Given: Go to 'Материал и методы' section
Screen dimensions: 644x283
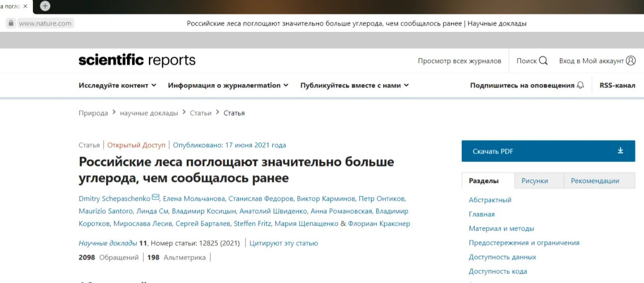Looking at the screenshot, I should pos(501,228).
